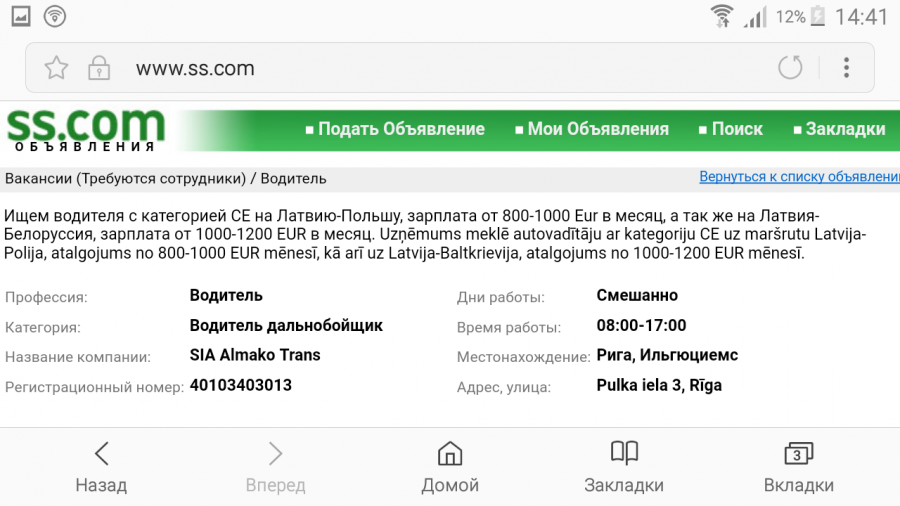Open the three-dot browser menu
The width and height of the screenshot is (900, 506).
846,68
